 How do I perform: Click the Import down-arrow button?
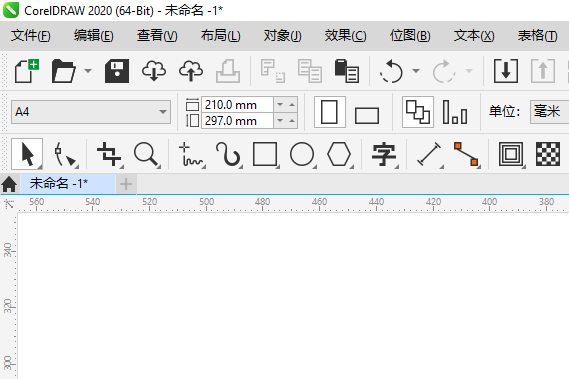506,71
